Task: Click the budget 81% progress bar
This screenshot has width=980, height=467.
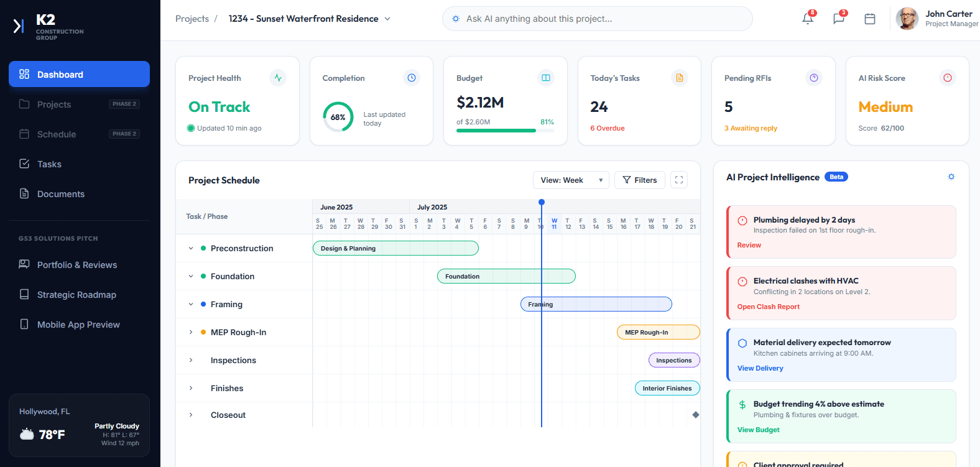Action: click(x=505, y=131)
